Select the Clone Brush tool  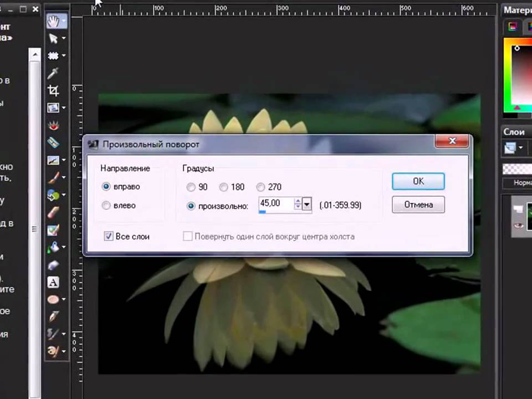click(53, 160)
